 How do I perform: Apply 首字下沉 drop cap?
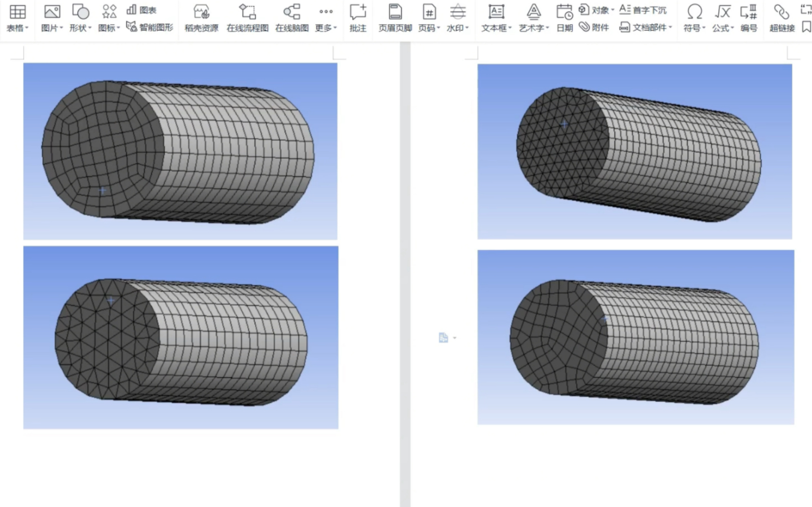point(643,10)
